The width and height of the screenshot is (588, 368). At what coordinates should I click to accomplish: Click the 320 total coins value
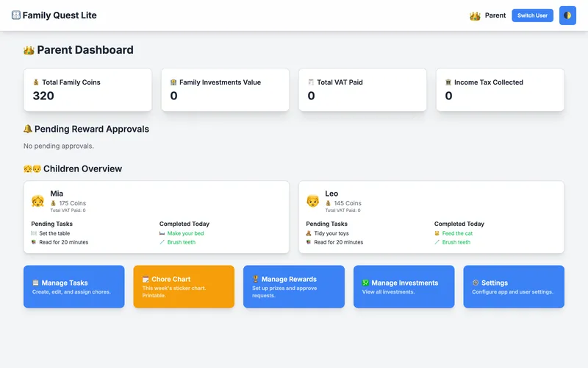43,96
